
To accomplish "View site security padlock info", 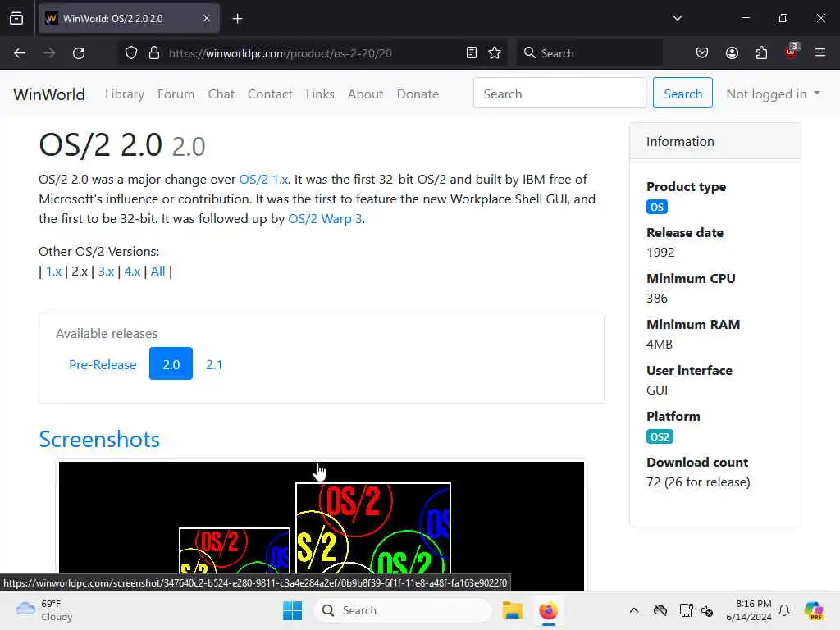I will click(153, 53).
